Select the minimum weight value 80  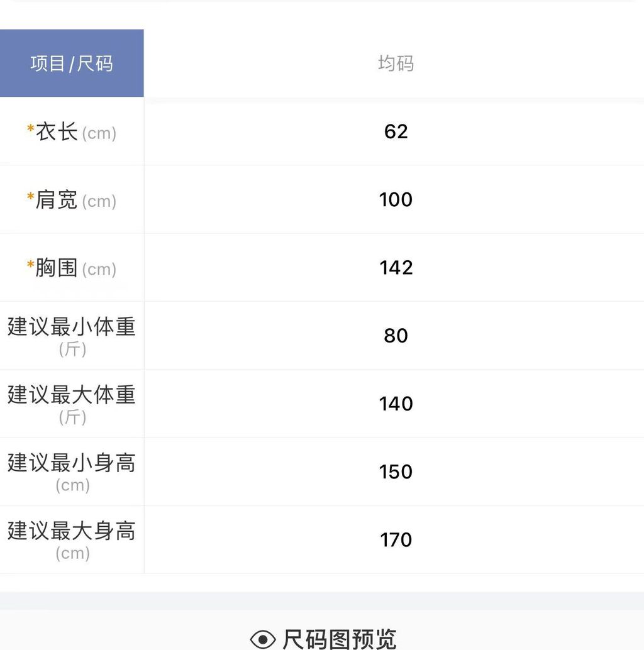[x=396, y=336]
